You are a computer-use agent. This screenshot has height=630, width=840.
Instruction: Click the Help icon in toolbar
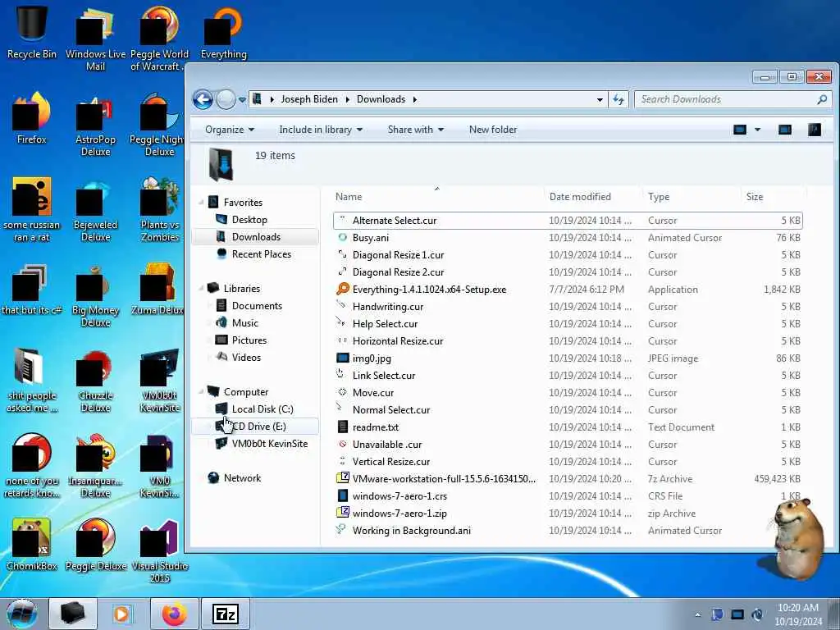pos(815,130)
